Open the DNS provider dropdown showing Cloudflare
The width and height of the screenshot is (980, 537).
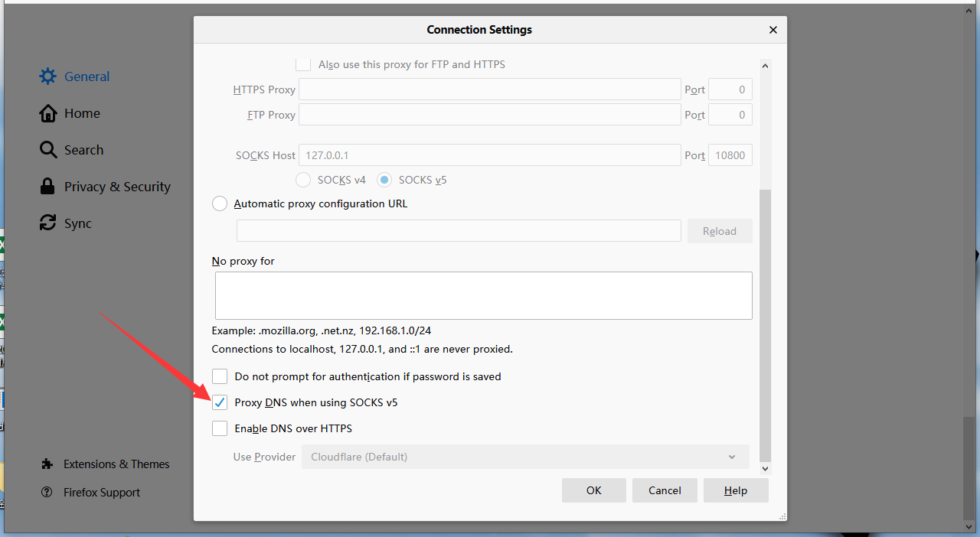point(524,457)
